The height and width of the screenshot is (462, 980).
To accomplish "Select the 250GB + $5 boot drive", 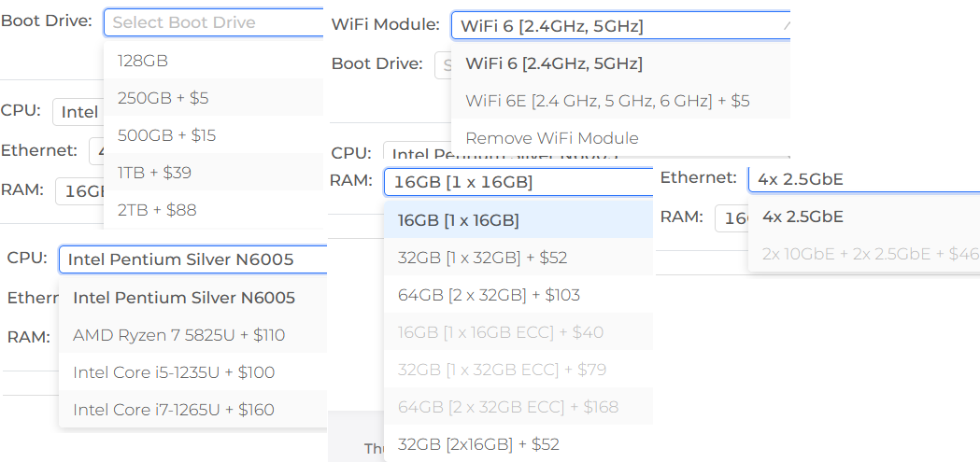I will pos(163,98).
